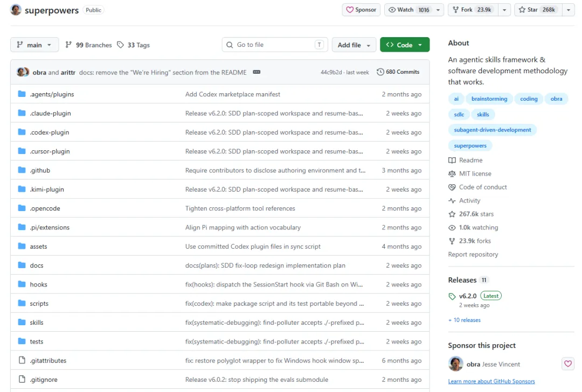
Task: Click folder icon for scripts
Action: (x=22, y=303)
